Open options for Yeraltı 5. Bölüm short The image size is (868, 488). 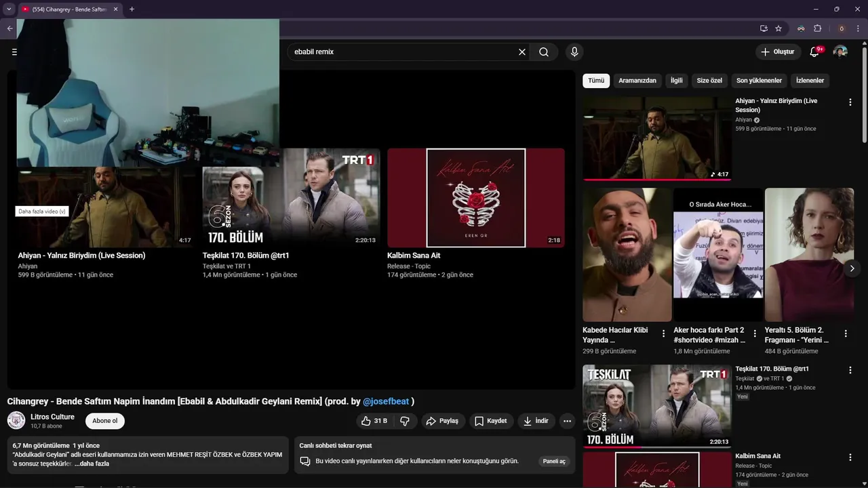pyautogui.click(x=846, y=333)
